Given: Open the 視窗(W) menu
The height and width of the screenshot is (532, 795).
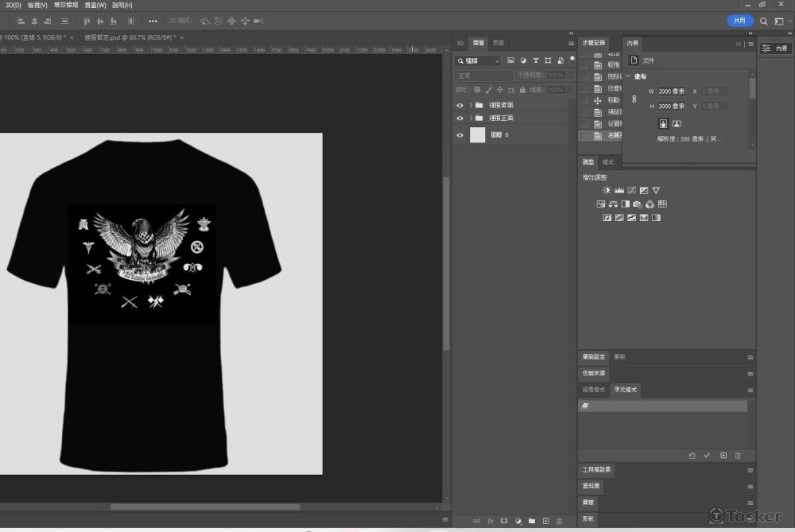Looking at the screenshot, I should point(96,5).
